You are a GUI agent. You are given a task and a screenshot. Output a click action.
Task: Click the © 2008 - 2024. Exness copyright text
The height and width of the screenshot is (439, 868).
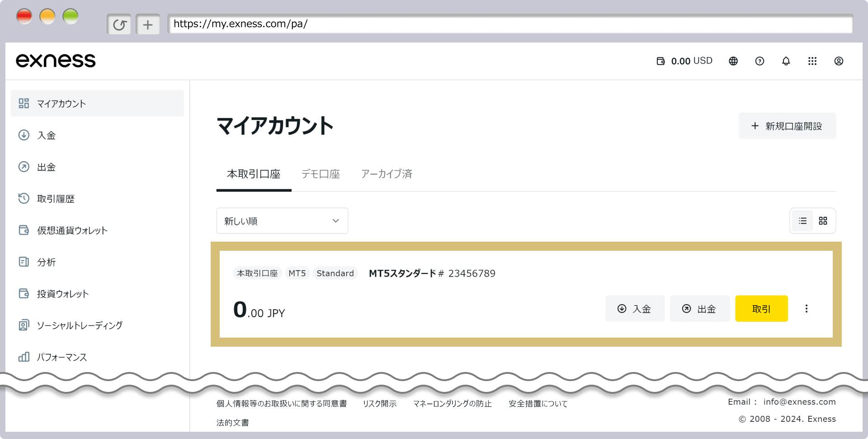coord(787,419)
